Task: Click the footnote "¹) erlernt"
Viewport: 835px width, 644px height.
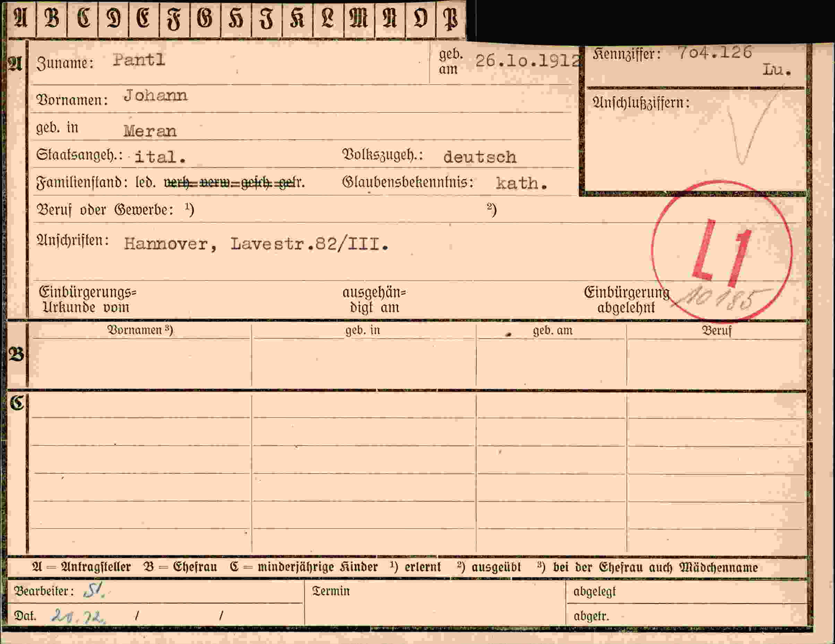Action: coord(415,566)
